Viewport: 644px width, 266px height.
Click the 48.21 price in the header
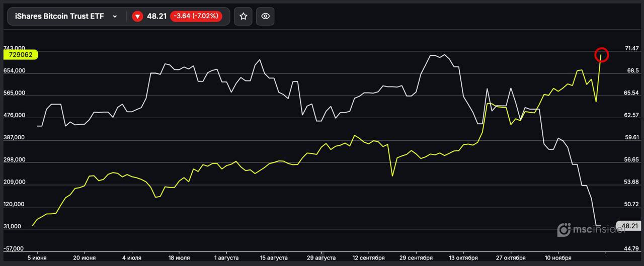156,17
